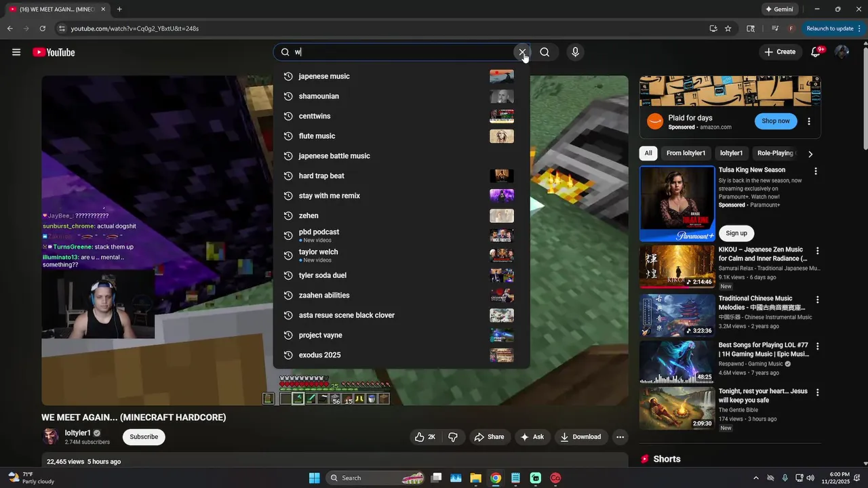The height and width of the screenshot is (488, 868).
Task: Choose "taylor welch" suggestion
Action: coord(401,256)
